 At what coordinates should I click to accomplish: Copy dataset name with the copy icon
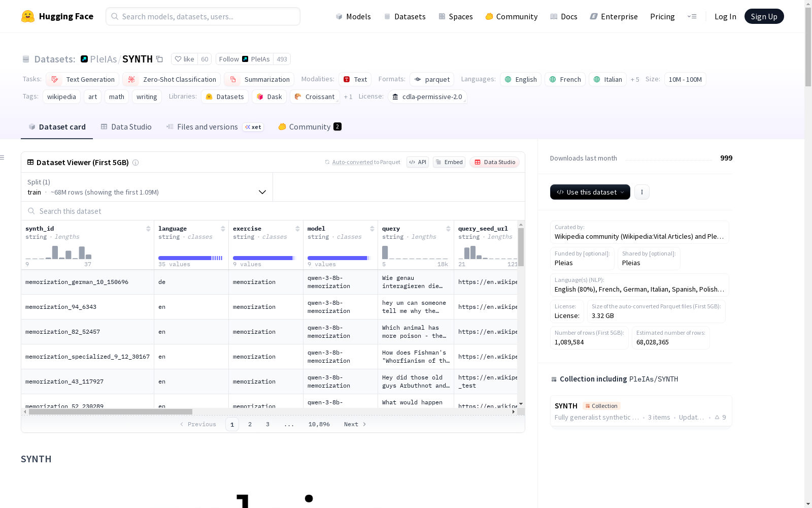pyautogui.click(x=159, y=59)
